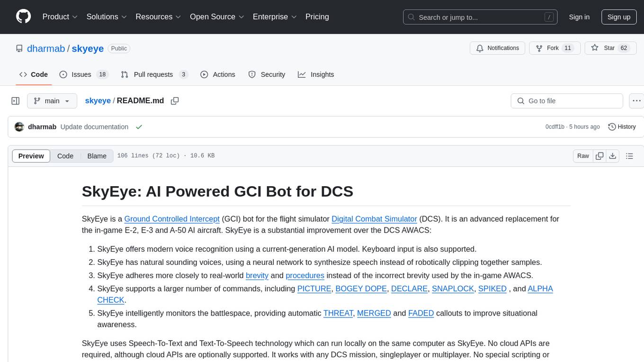Go to skyeye root in breadcrumb
The image size is (644, 362).
pyautogui.click(x=98, y=101)
